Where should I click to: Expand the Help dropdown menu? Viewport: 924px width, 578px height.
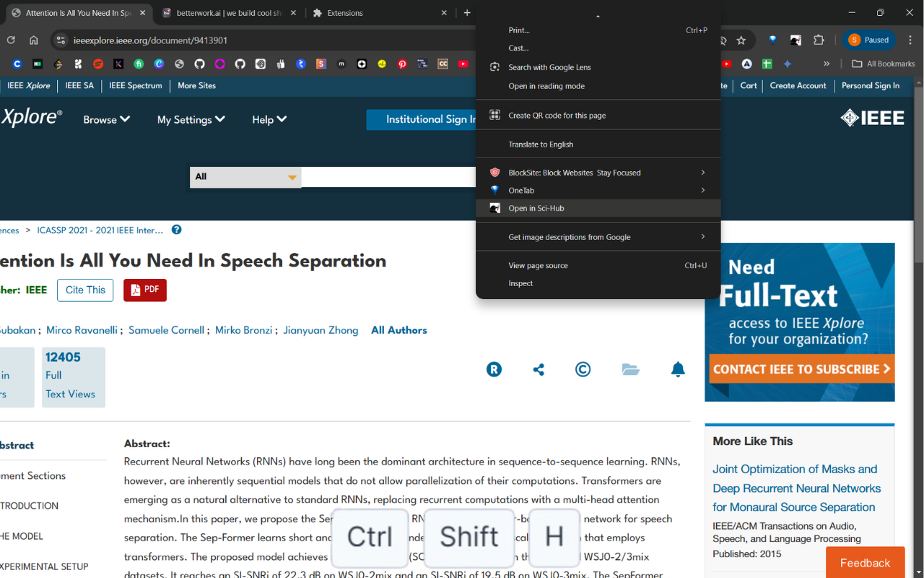269,120
